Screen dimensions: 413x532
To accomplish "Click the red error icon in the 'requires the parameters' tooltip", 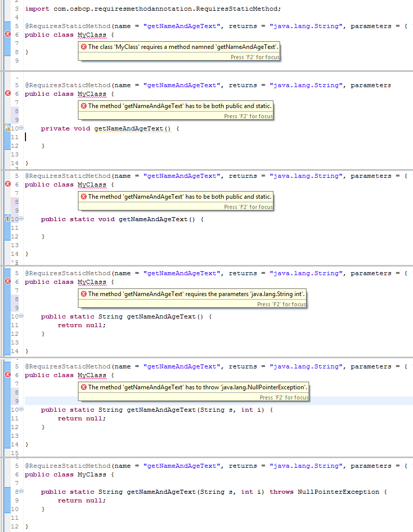I will pos(84,294).
